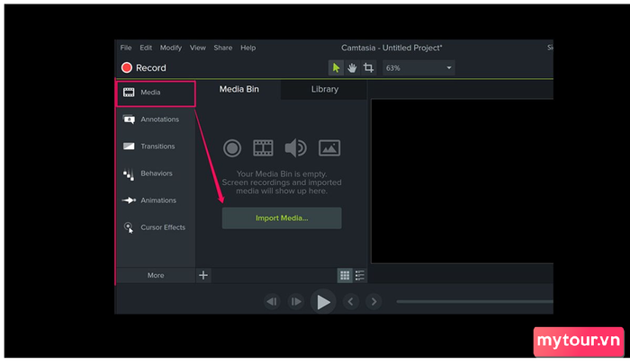This screenshot has height=364, width=630.
Task: Click the playback progress scrubber bar
Action: pyautogui.click(x=474, y=301)
